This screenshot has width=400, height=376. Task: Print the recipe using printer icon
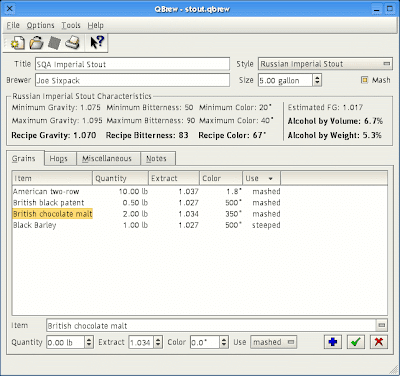tap(72, 43)
